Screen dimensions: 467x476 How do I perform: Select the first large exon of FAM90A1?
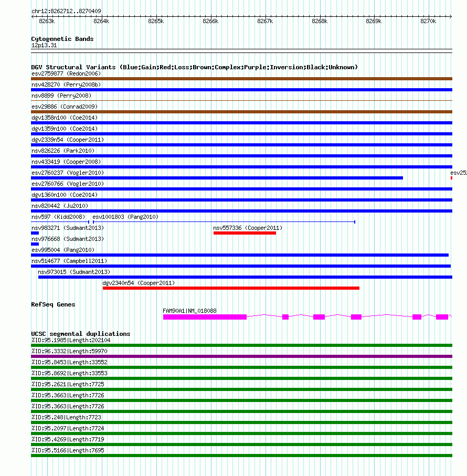(x=205, y=317)
